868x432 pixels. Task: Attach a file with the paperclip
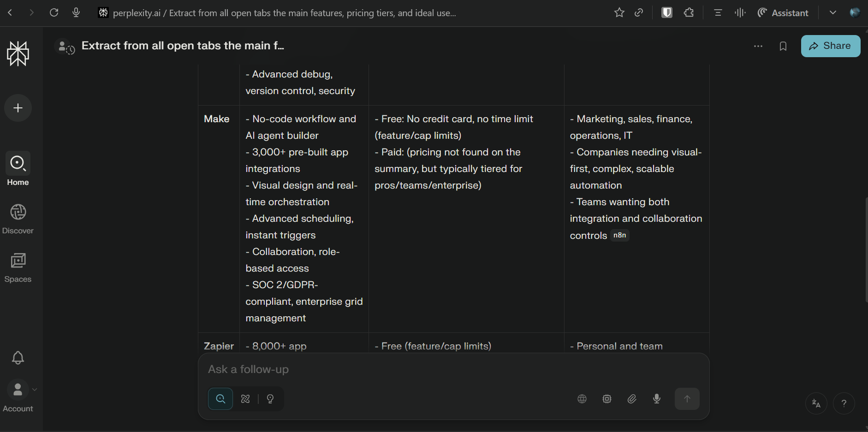tap(632, 399)
